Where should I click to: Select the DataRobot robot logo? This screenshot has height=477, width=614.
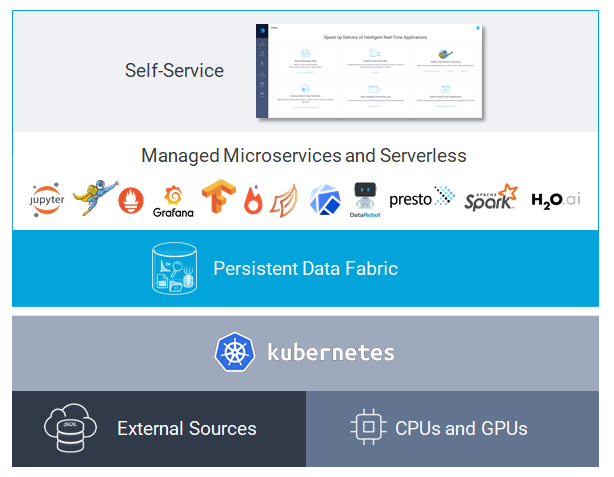[x=365, y=200]
